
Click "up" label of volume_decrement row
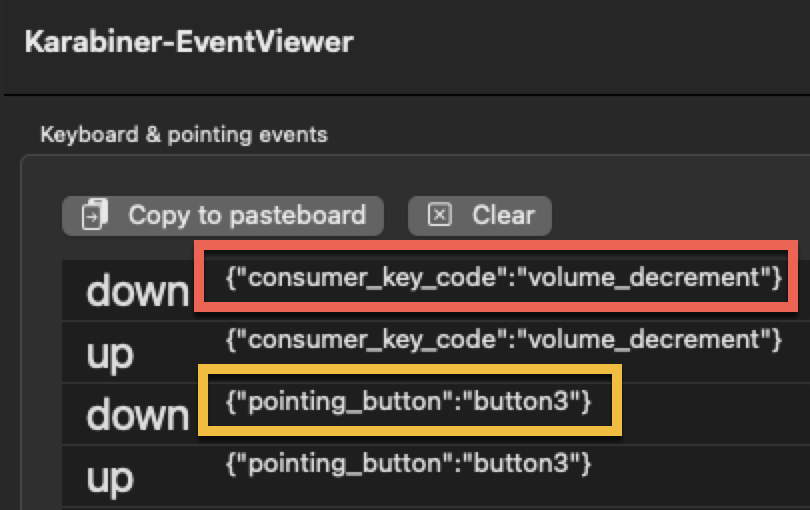pyautogui.click(x=110, y=353)
